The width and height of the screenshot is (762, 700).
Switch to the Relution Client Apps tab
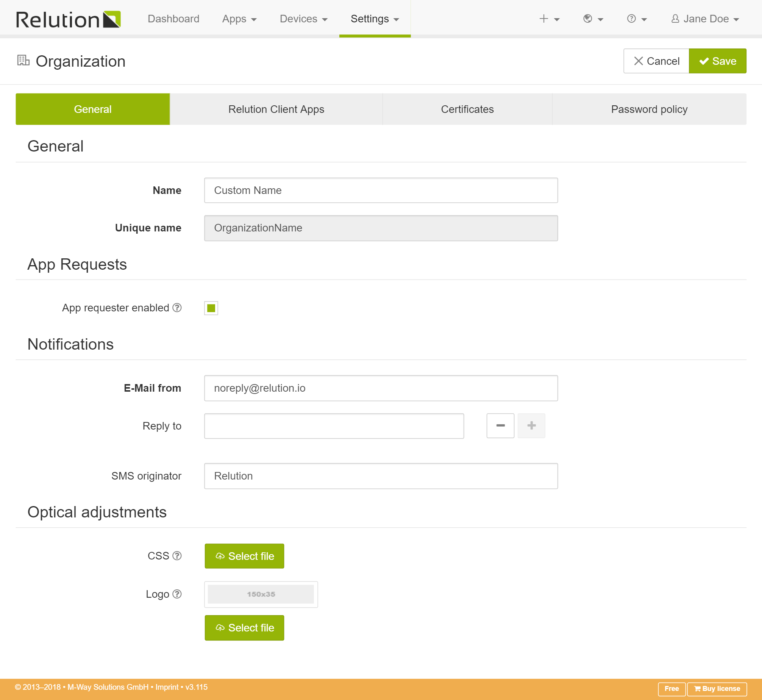point(276,109)
